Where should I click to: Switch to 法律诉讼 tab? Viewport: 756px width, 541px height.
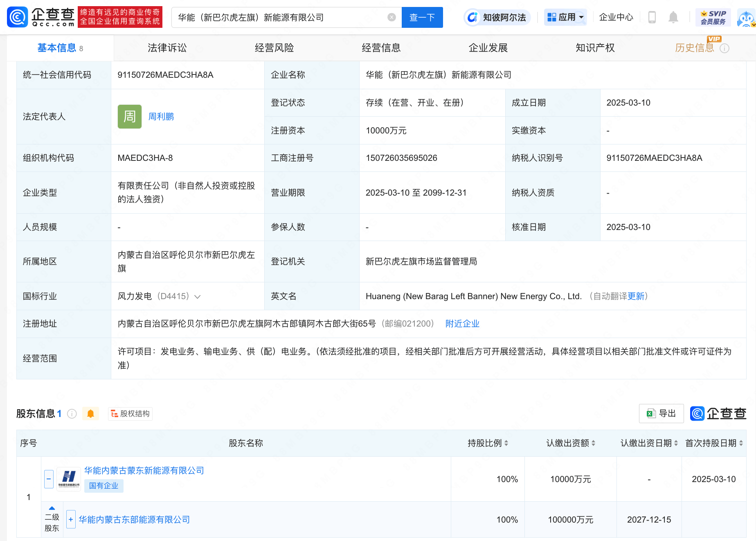(x=167, y=48)
